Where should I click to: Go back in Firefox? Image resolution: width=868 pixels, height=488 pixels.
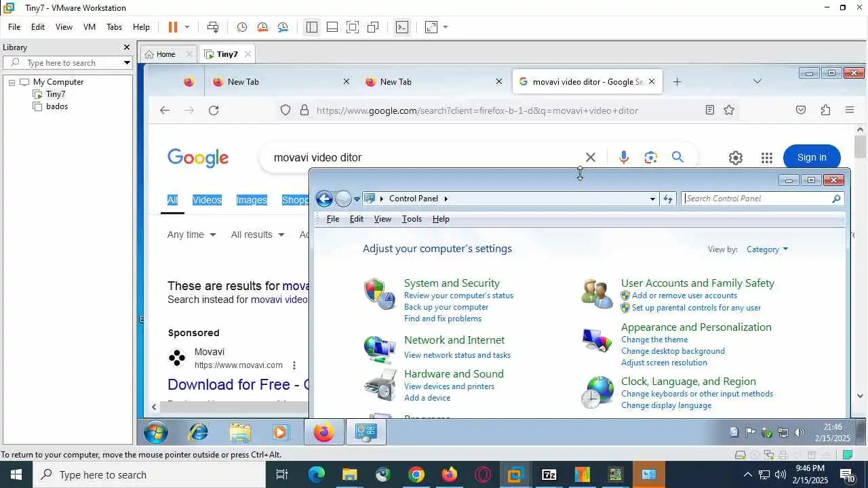pos(165,110)
